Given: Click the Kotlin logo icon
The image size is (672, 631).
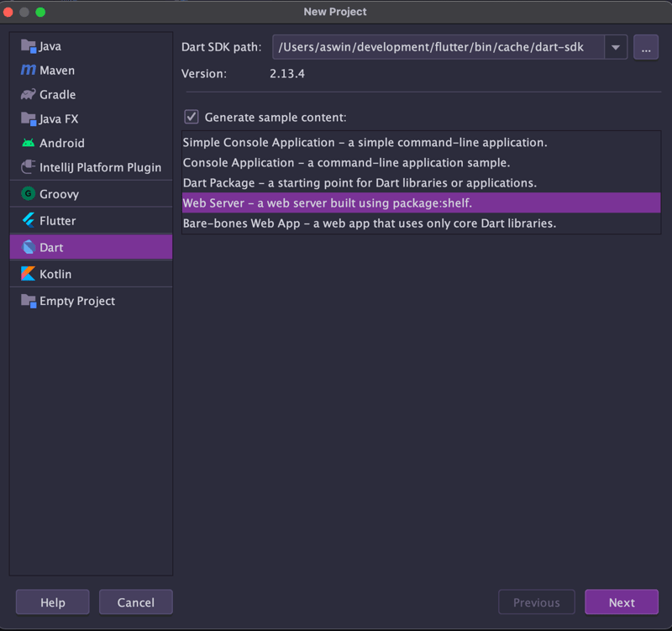Looking at the screenshot, I should [x=29, y=274].
